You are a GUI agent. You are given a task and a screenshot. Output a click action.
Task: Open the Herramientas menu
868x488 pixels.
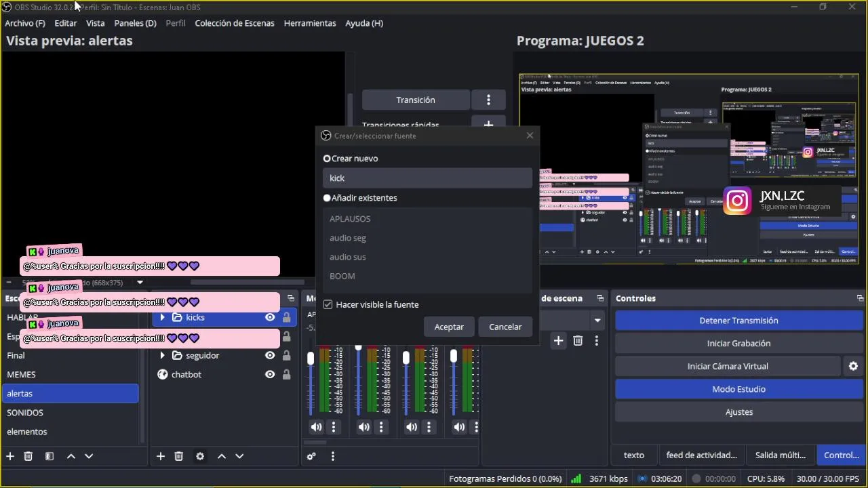point(310,23)
